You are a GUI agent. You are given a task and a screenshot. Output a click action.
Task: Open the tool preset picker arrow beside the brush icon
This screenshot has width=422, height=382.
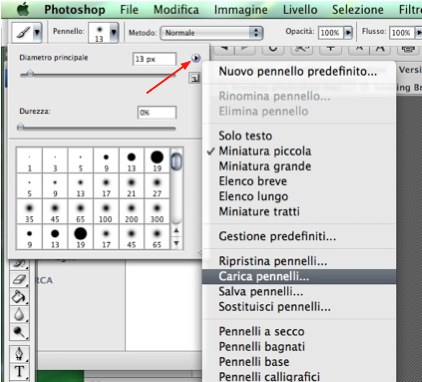click(37, 32)
